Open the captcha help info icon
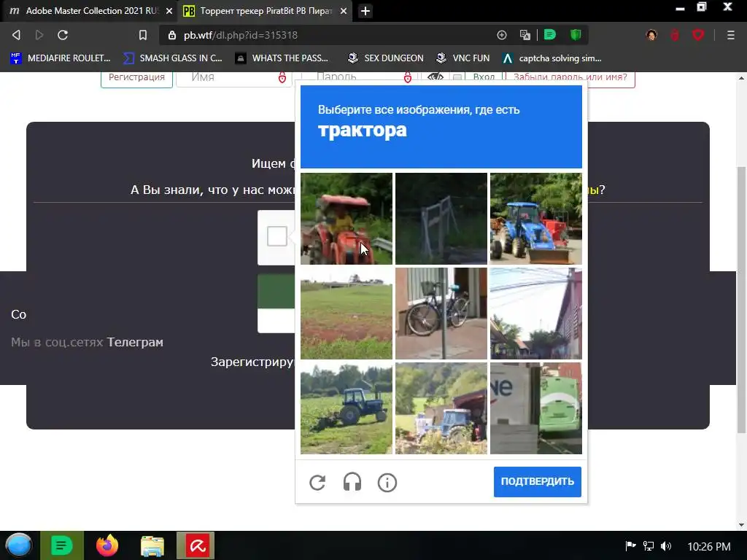 [387, 483]
